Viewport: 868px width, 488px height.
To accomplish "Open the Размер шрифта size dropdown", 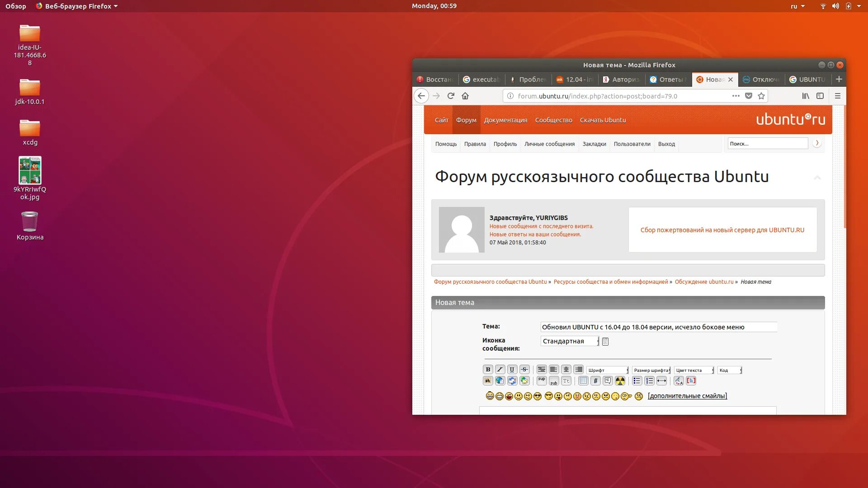I will point(651,370).
